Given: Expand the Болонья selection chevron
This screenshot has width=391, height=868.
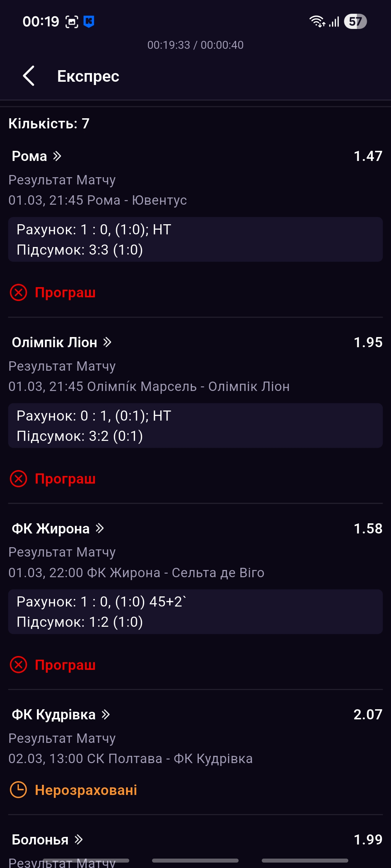Looking at the screenshot, I should click(79, 839).
